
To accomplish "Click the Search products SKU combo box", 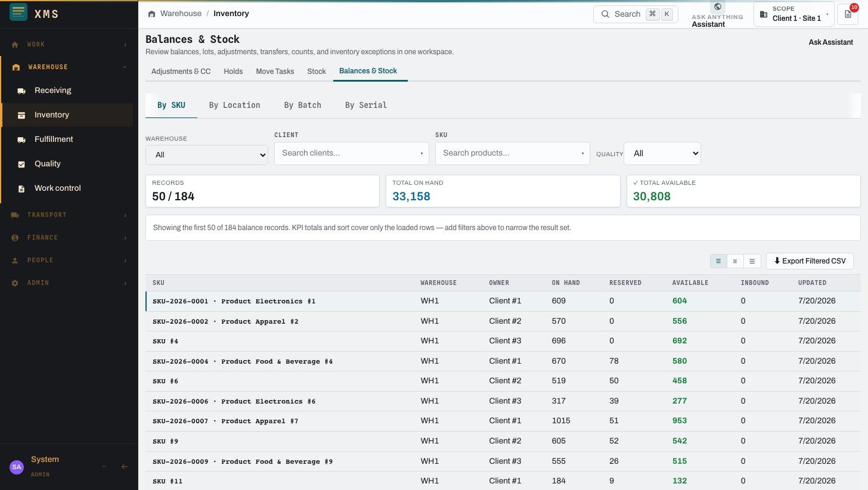I will (x=513, y=153).
